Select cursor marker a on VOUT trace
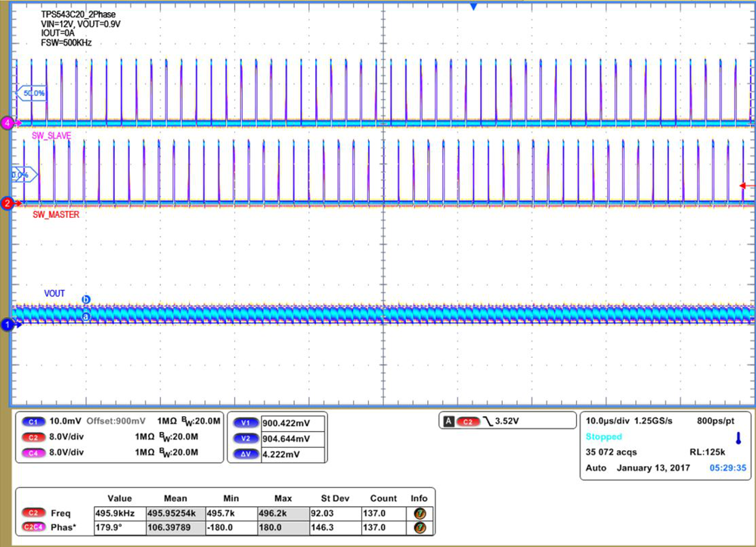Screen dimensions: 756x547 pyautogui.click(x=87, y=316)
